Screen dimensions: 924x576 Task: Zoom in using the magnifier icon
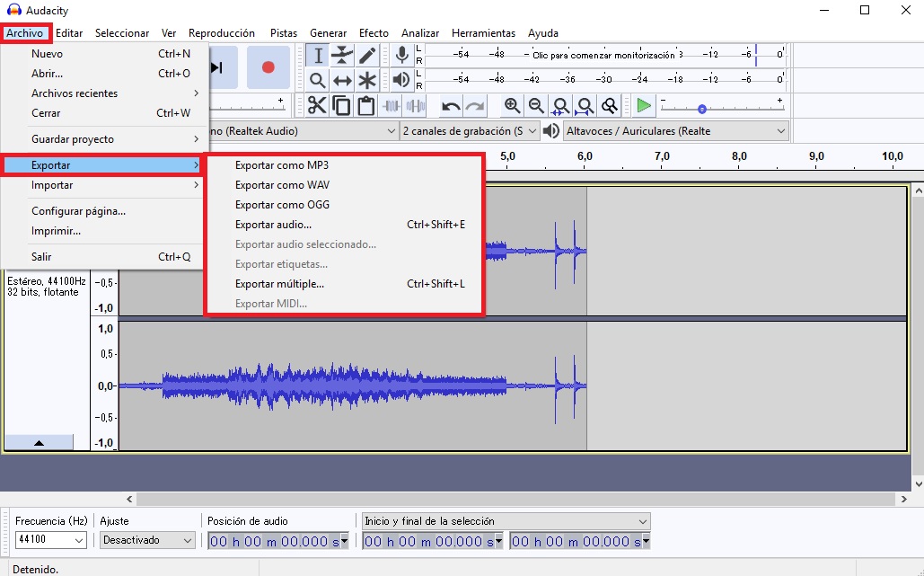(513, 105)
